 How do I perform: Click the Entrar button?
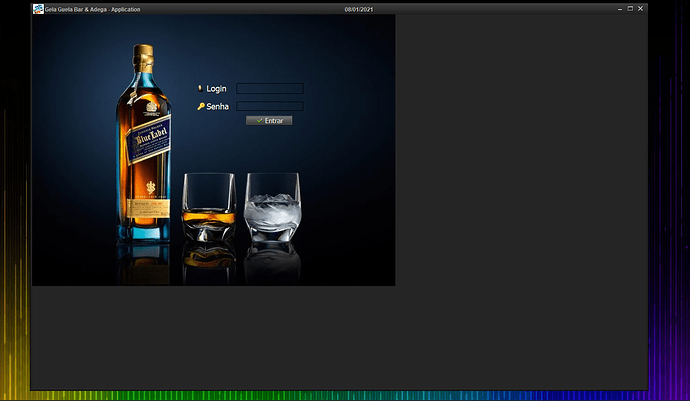point(269,121)
